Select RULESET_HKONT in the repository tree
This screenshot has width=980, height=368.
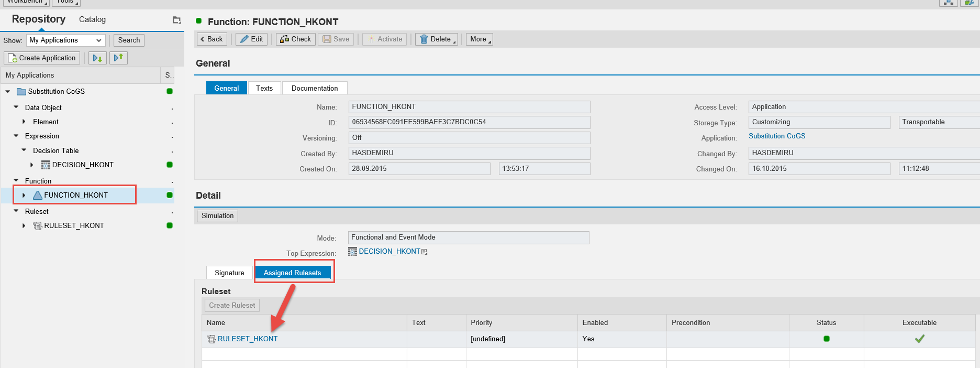74,225
